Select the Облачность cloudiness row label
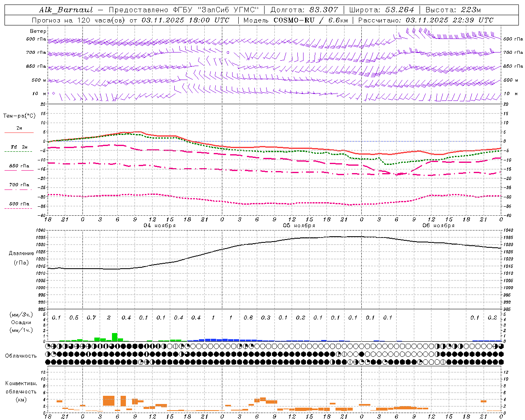The height and width of the screenshot is (420, 525). coord(21,356)
